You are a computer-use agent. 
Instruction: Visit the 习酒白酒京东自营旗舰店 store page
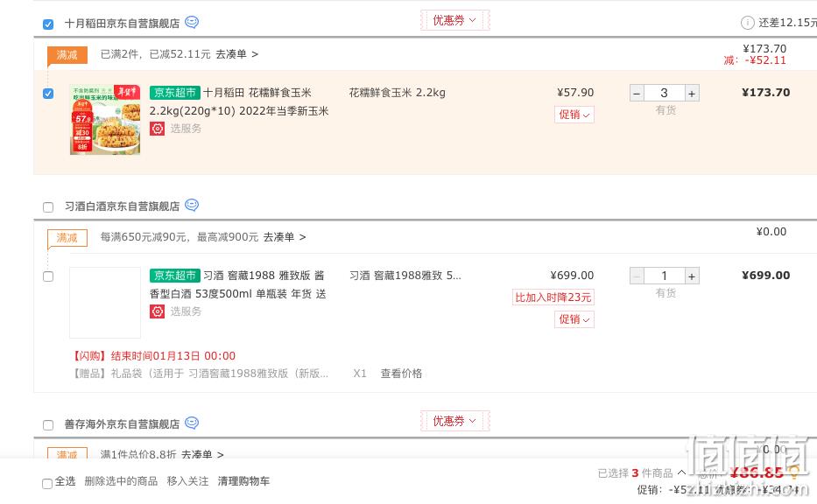122,206
